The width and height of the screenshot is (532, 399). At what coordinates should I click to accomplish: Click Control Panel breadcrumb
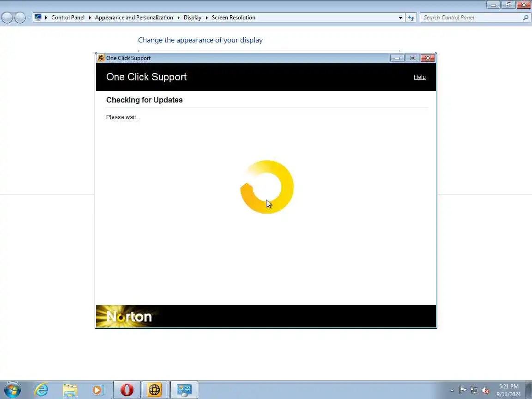point(68,17)
